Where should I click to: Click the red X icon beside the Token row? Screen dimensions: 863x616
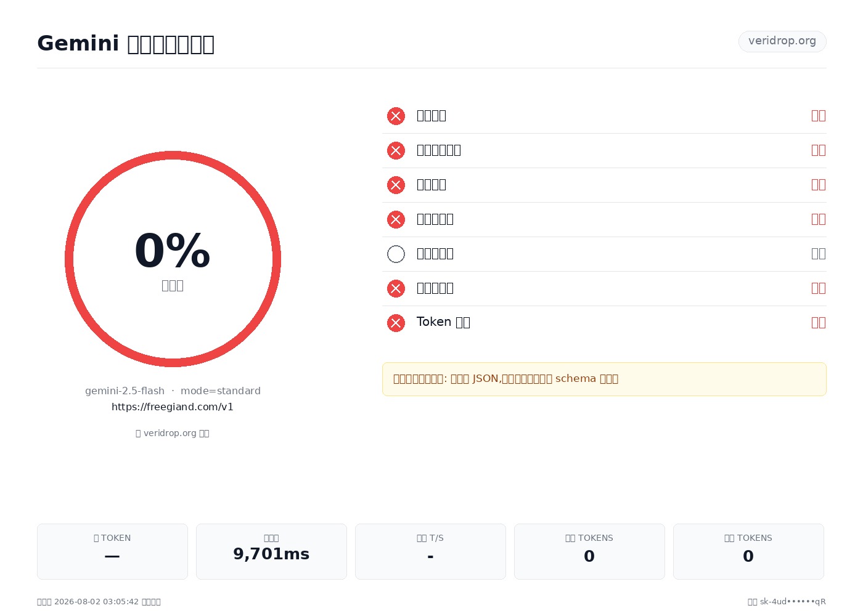tap(396, 323)
